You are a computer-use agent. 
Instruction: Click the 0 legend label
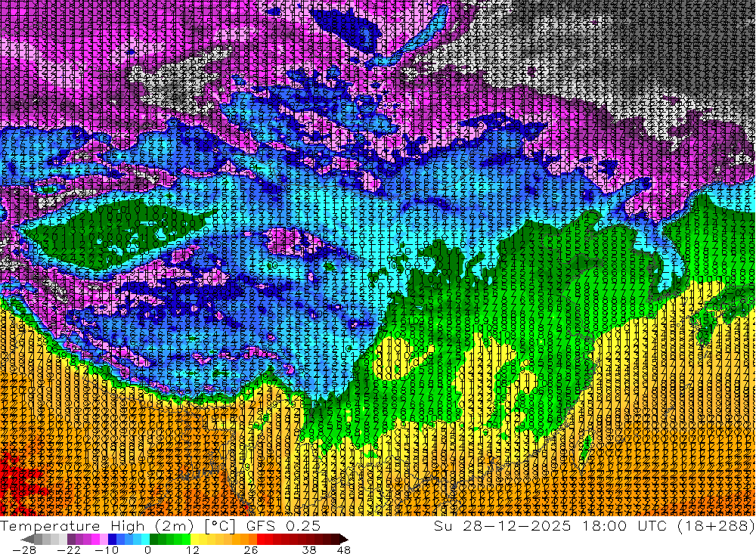(x=147, y=550)
